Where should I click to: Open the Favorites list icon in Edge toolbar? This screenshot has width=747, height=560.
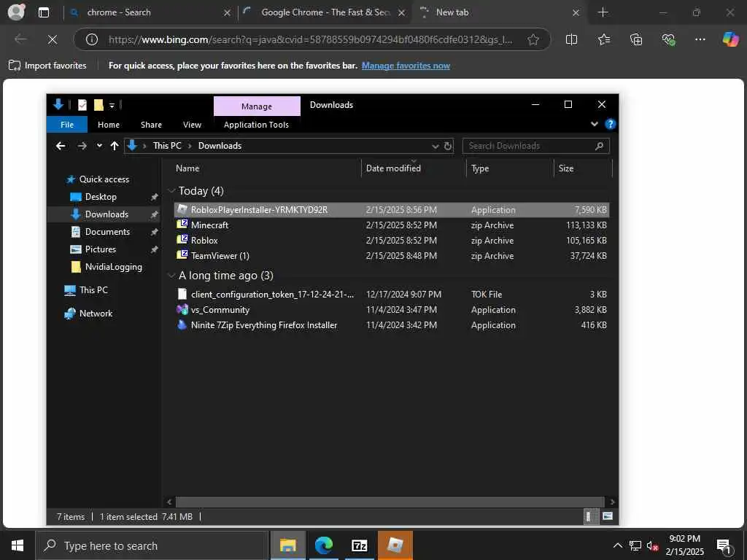pos(603,39)
